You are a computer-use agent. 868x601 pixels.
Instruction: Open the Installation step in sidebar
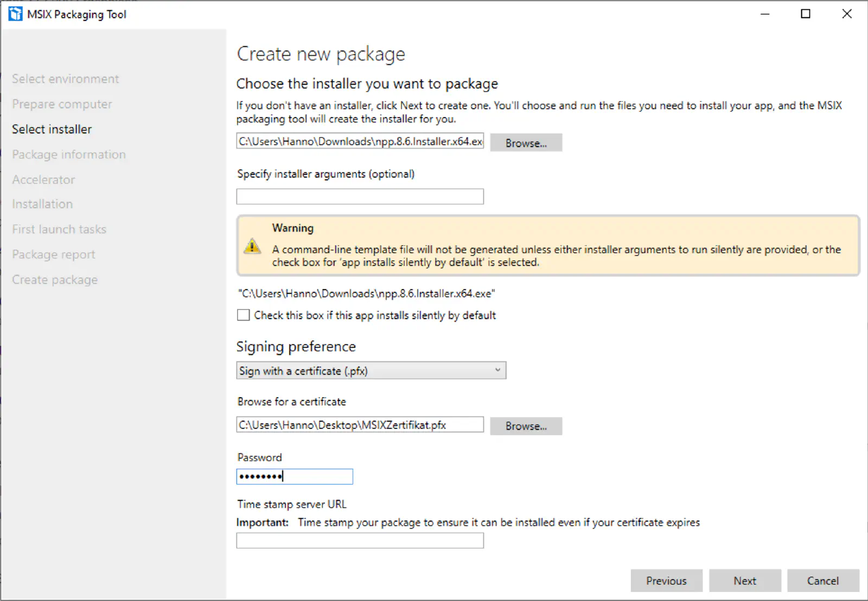click(42, 204)
